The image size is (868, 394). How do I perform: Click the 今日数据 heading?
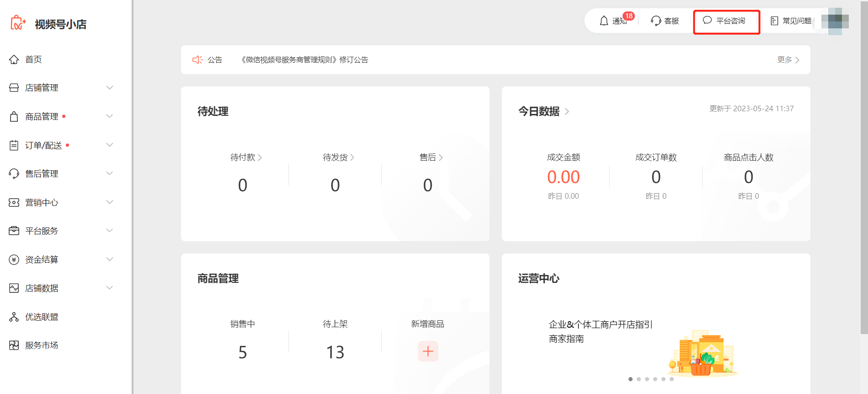click(539, 112)
